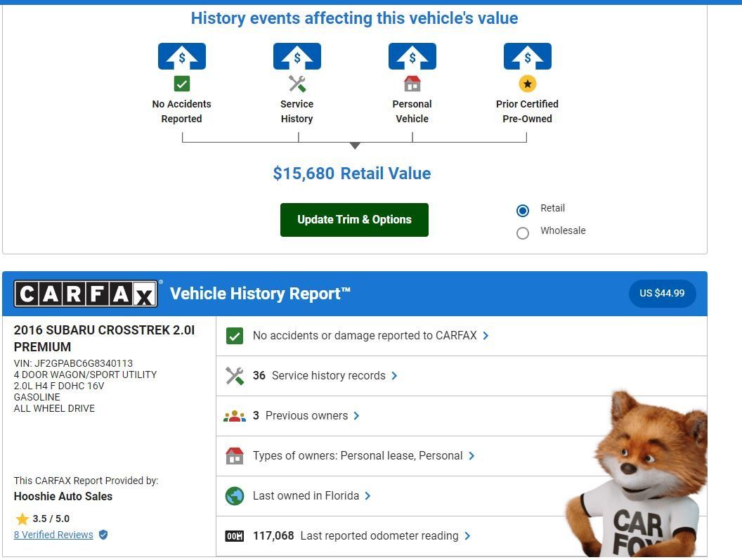Click the ALL WHEEL DRIVE text
The image size is (742, 560).
(x=54, y=408)
